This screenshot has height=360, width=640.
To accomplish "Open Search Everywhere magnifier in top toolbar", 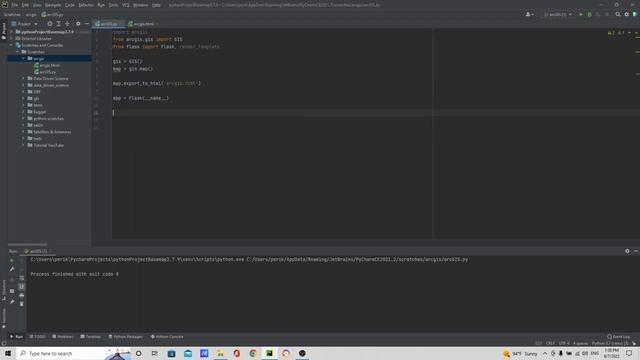I will (618, 14).
